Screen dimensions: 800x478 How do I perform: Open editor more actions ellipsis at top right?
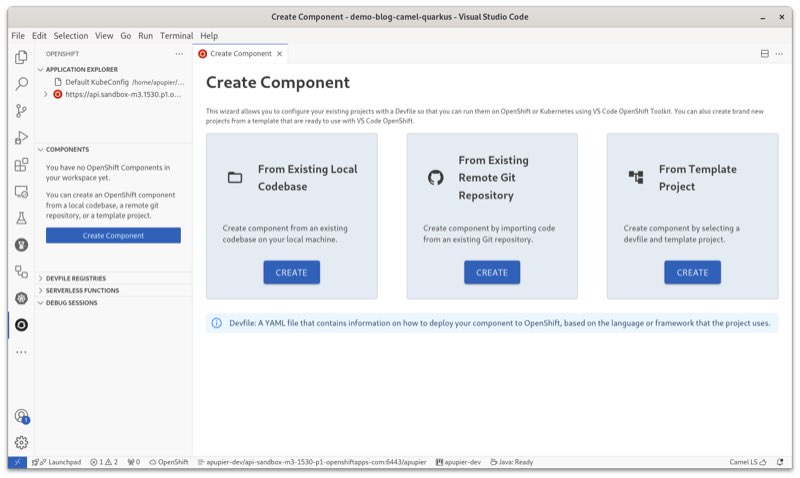(x=779, y=54)
